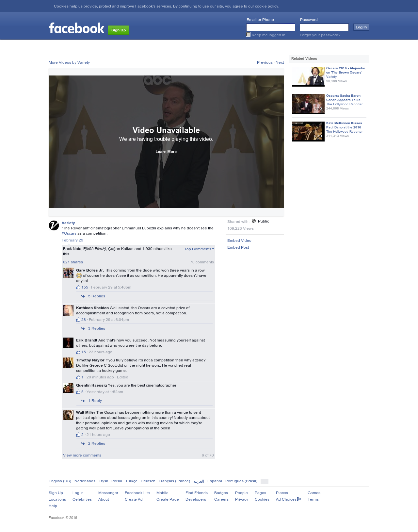
Task: Switch language to Español
Action: (215, 481)
